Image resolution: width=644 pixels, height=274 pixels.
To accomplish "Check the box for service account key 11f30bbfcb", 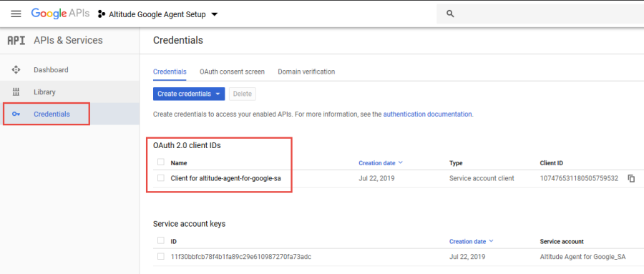I will click(161, 256).
